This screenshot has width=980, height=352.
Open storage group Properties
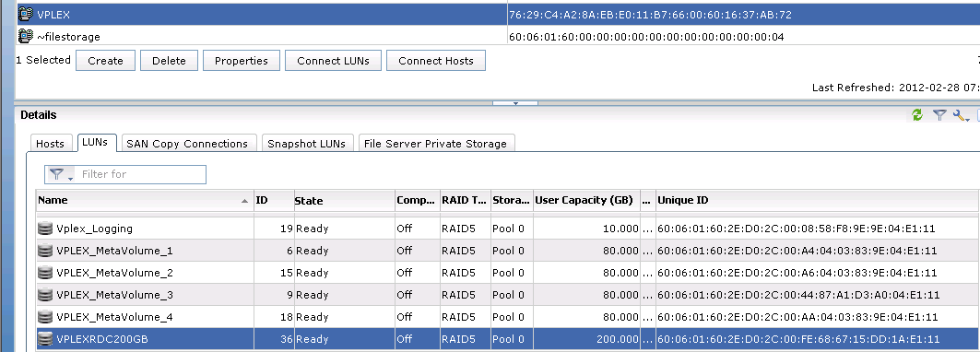(242, 61)
